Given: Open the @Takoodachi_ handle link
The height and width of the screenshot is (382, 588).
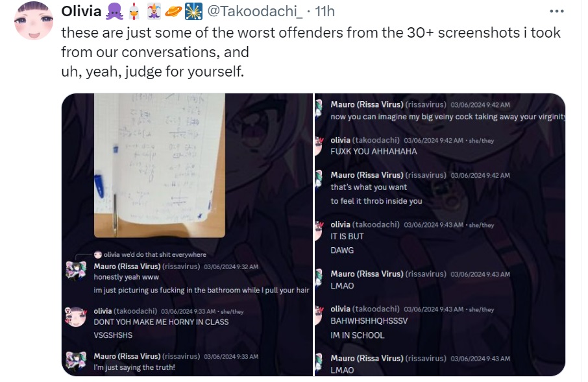Looking at the screenshot, I should 254,11.
